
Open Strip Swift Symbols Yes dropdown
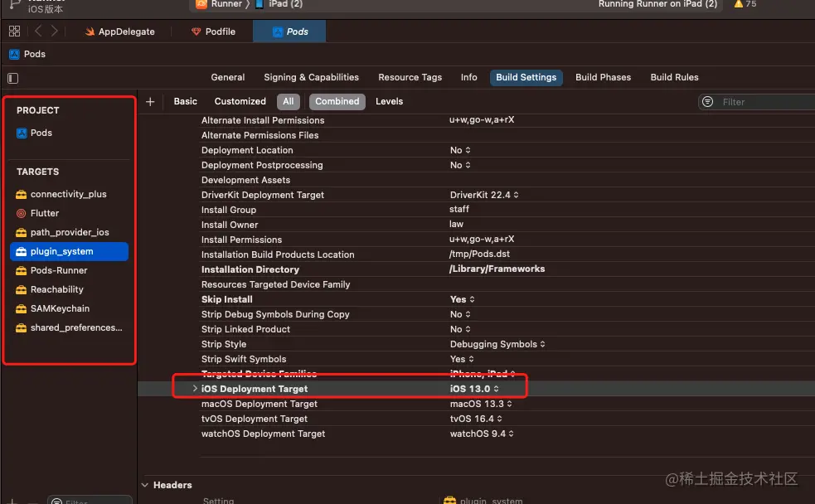pyautogui.click(x=462, y=359)
